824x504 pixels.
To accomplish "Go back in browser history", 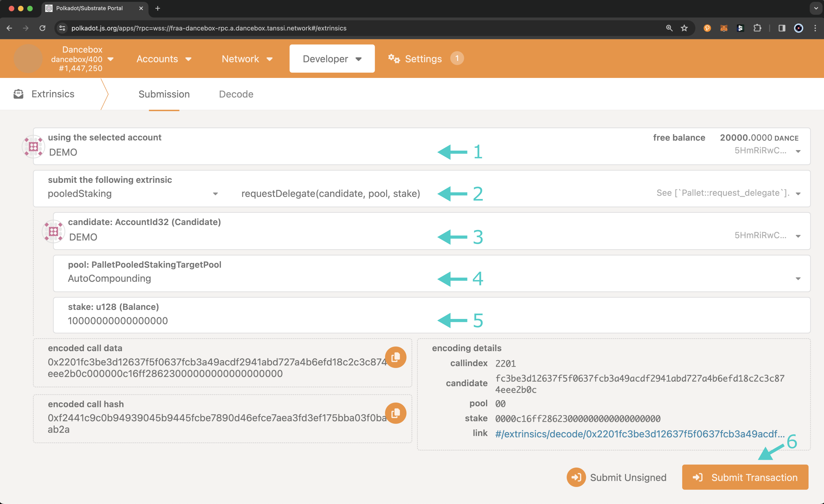I will [10, 28].
